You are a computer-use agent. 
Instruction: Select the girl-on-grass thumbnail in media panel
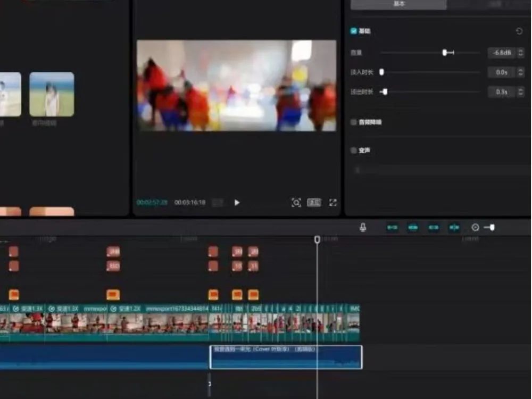[x=52, y=94]
